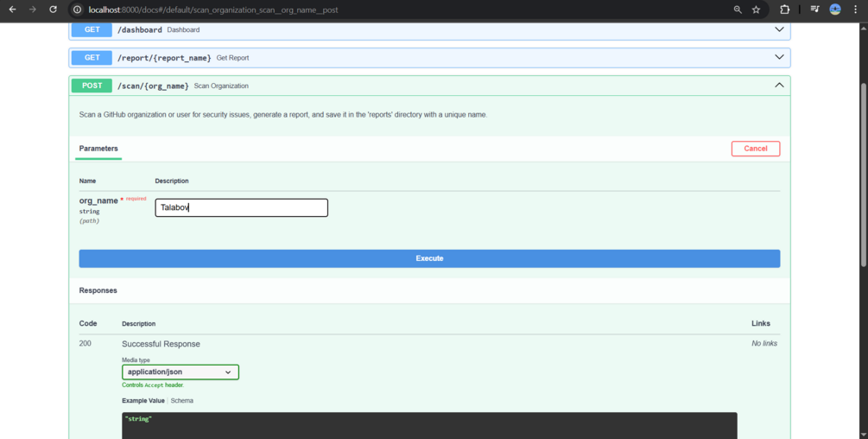This screenshot has height=439, width=868.
Task: Click the Get Report summary text
Action: [x=232, y=58]
